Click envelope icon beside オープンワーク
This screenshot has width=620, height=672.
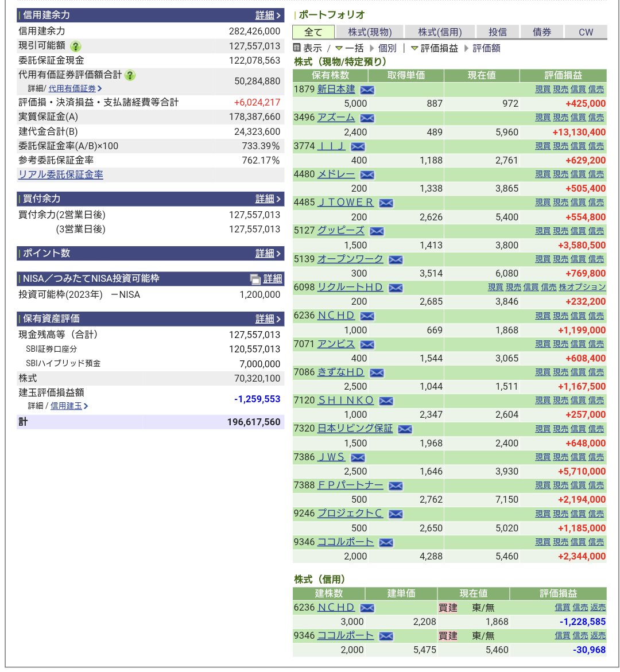click(x=396, y=260)
